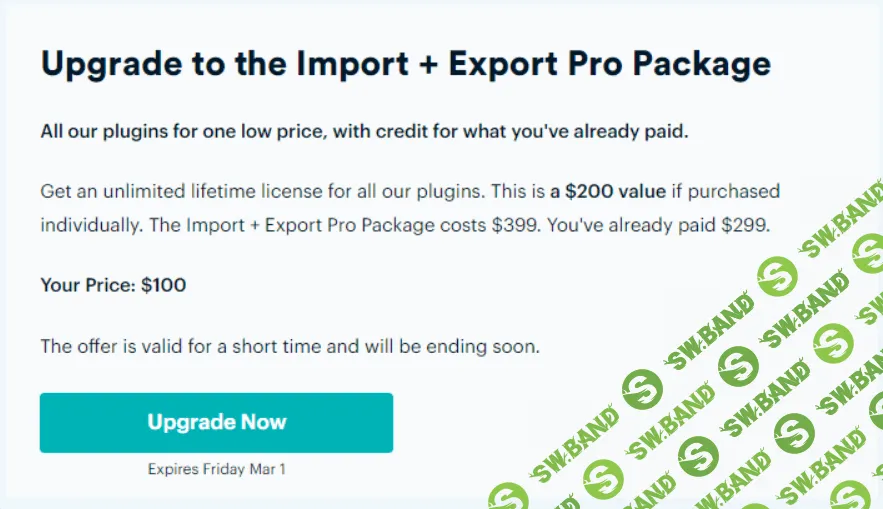The height and width of the screenshot is (509, 883).
Task: Click the 'Your Price: $100' line
Action: (x=113, y=285)
